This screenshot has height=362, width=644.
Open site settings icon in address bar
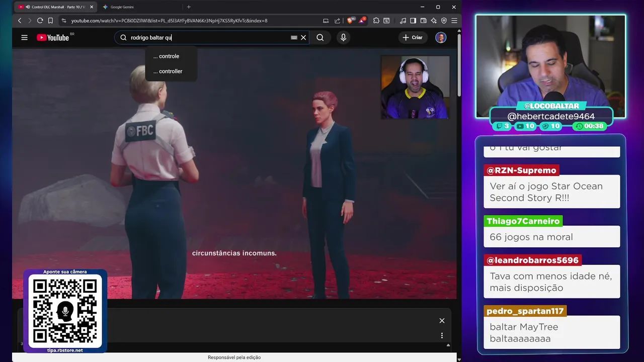coord(63,21)
